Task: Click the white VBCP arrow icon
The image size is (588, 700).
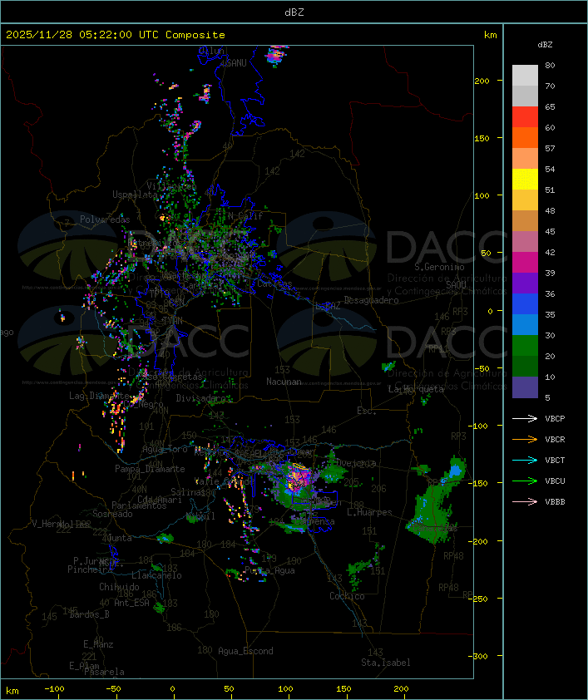Action: coord(525,418)
